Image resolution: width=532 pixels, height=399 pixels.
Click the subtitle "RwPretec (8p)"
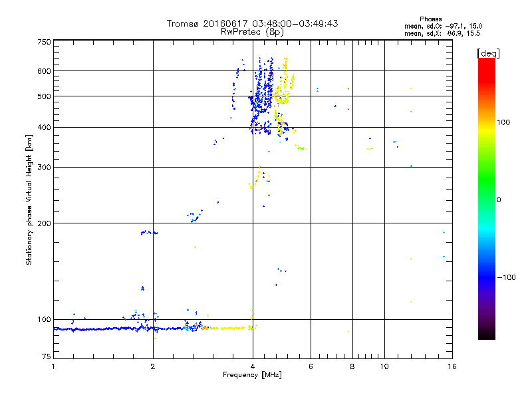point(252,32)
